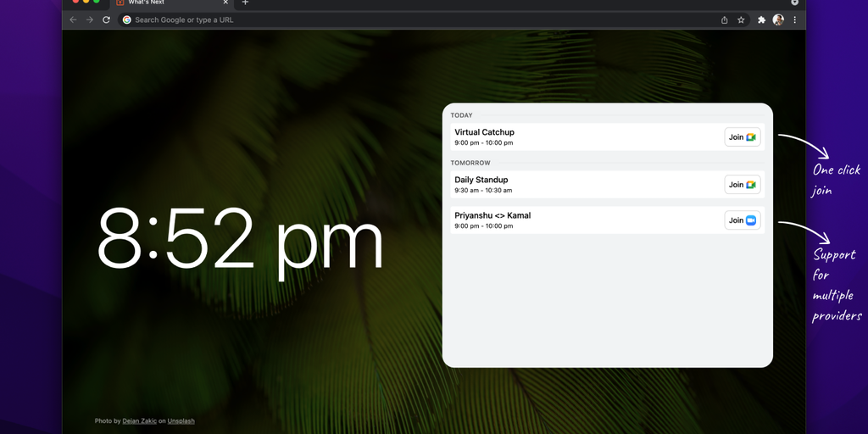The width and height of the screenshot is (868, 434).
Task: Click the browser forward arrow
Action: 89,19
